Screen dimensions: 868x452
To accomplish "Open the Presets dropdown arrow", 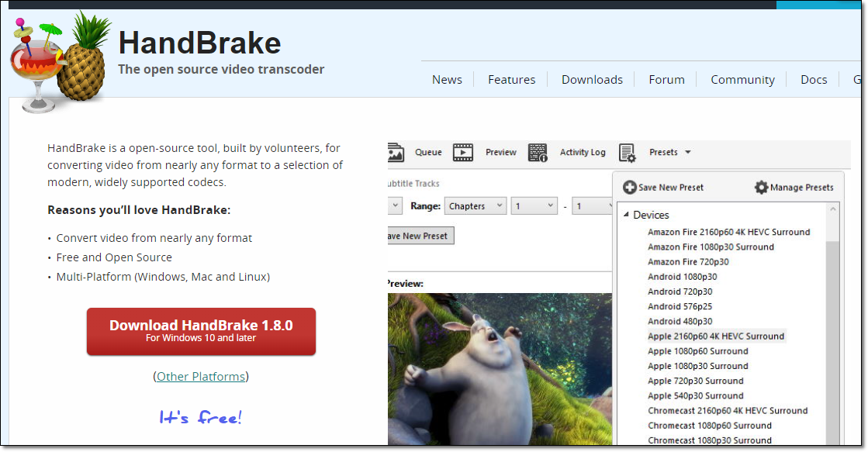I will [688, 152].
